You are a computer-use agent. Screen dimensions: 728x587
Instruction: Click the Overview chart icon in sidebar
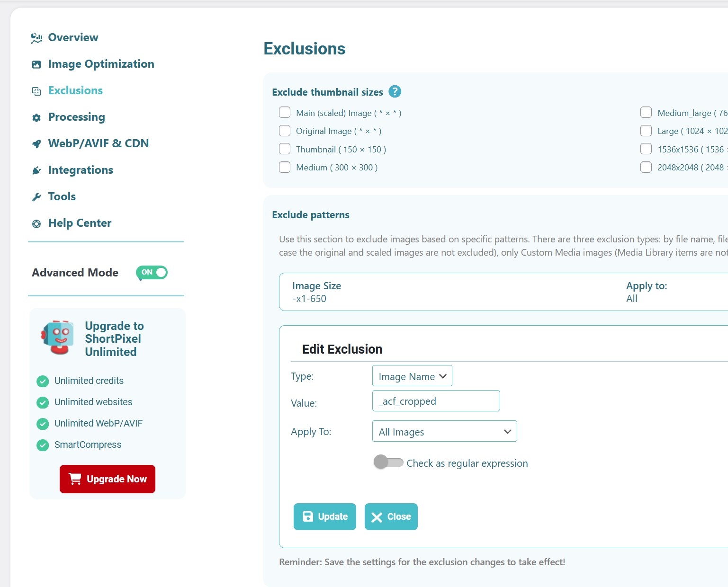click(36, 37)
